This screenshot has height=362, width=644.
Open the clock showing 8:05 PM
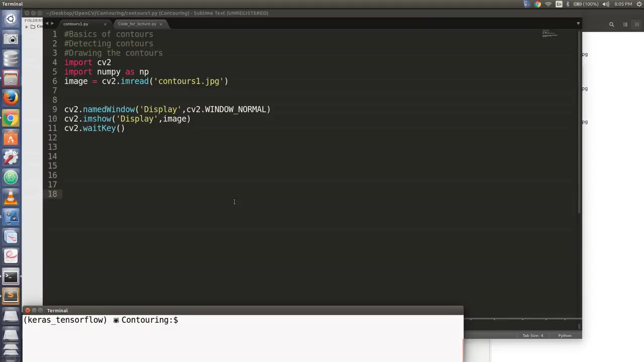(x=623, y=4)
